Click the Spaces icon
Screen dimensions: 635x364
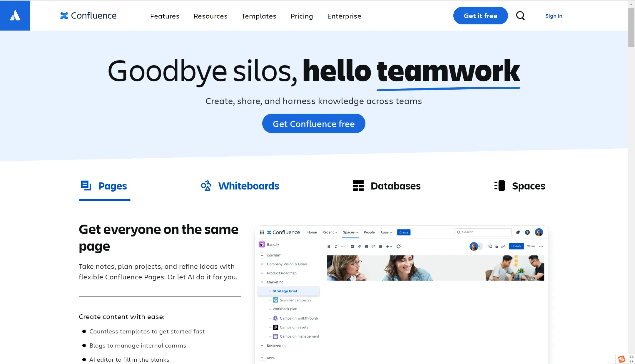tap(499, 186)
